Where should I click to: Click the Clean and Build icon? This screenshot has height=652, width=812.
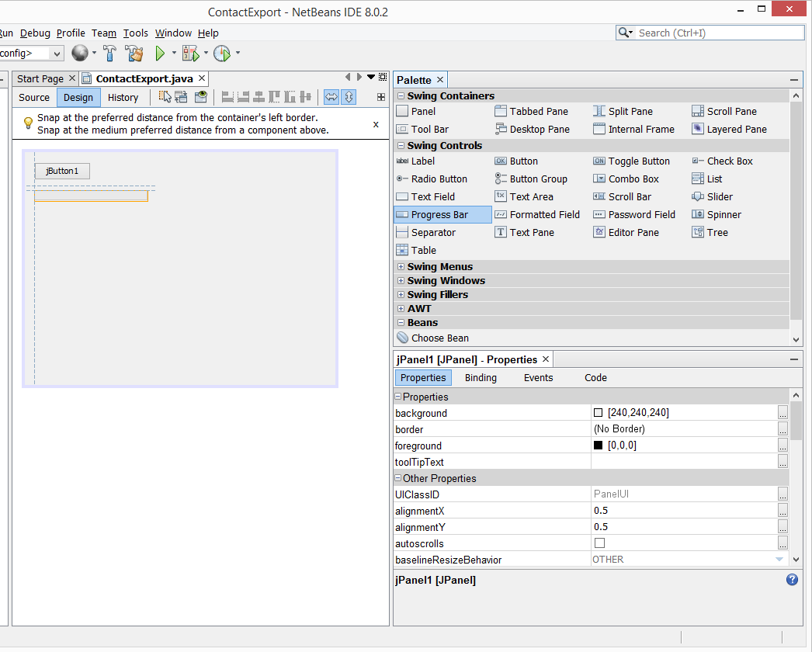pyautogui.click(x=134, y=54)
